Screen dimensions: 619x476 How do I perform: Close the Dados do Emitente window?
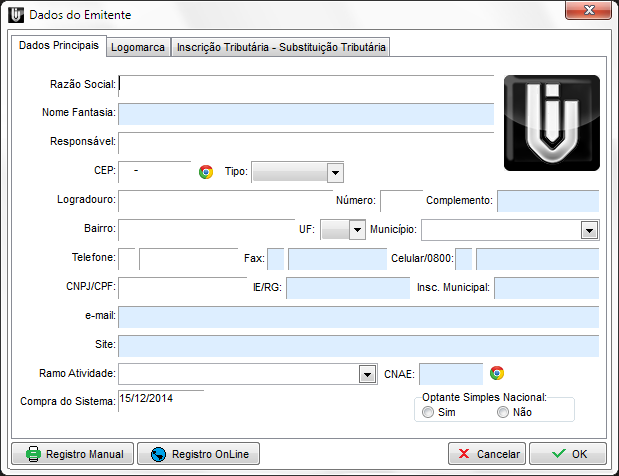pos(588,12)
